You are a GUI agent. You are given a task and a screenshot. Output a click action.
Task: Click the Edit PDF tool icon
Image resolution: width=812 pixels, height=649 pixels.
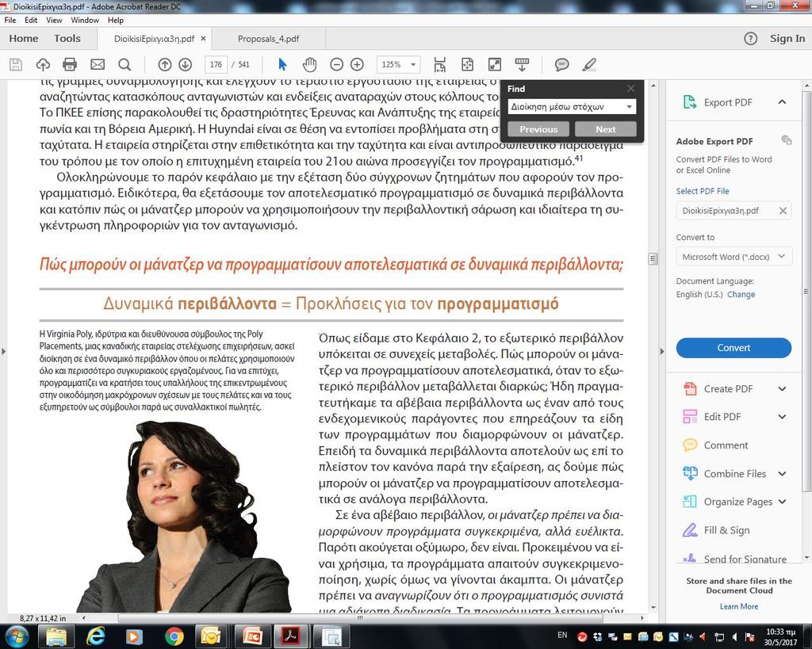690,417
